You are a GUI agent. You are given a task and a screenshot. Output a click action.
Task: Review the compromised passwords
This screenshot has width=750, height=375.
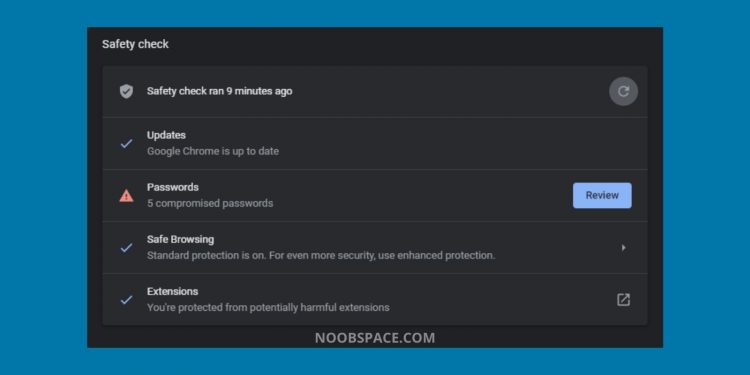pyautogui.click(x=602, y=195)
